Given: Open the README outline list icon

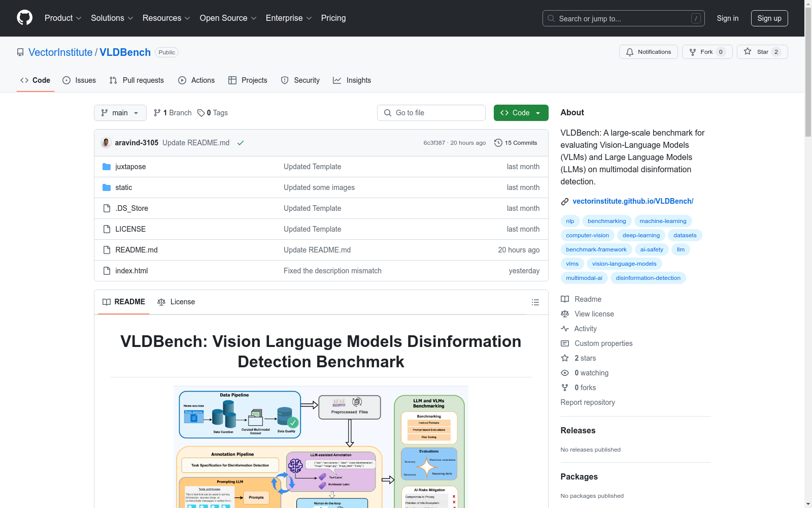Looking at the screenshot, I should [535, 302].
